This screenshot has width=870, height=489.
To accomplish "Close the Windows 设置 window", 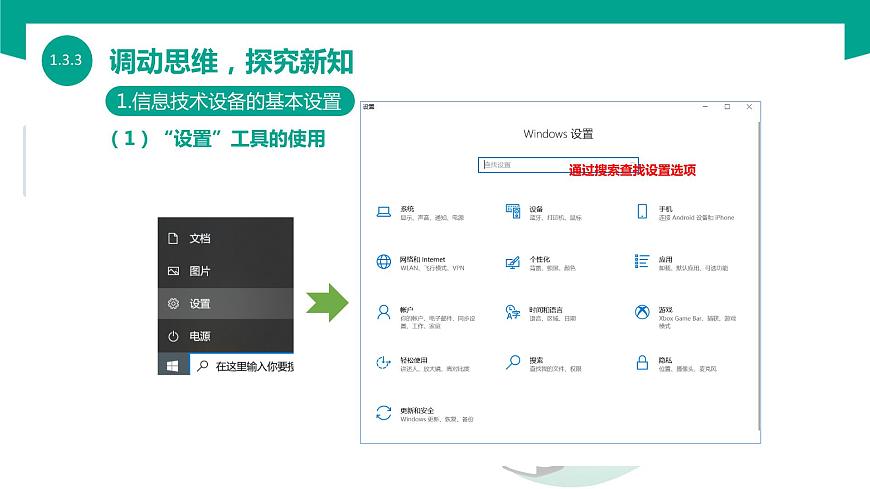I will click(749, 107).
